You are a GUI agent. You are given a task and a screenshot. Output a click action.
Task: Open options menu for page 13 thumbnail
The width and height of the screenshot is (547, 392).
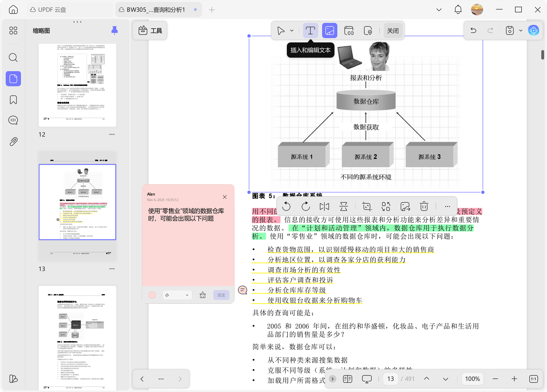tap(112, 269)
